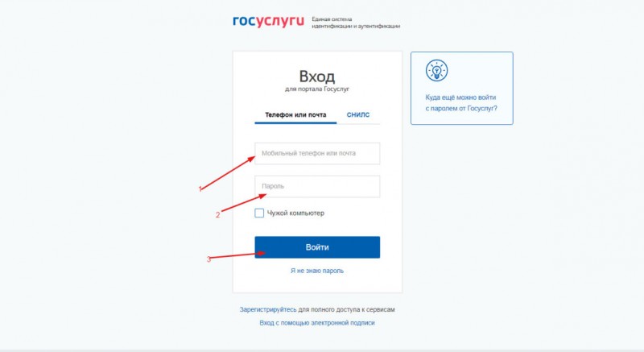Focus the Мобильный телефон или почта field

click(317, 153)
